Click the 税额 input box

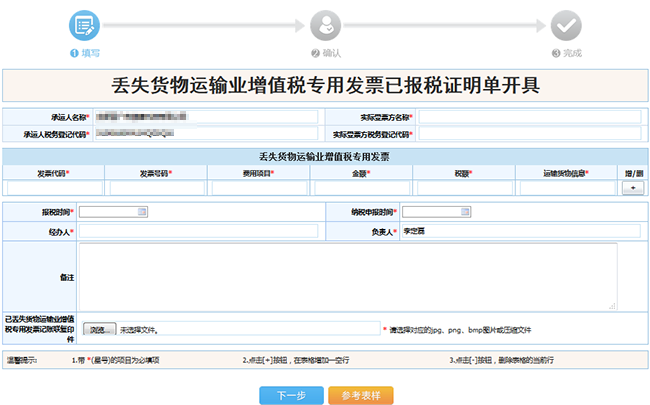[x=462, y=188]
